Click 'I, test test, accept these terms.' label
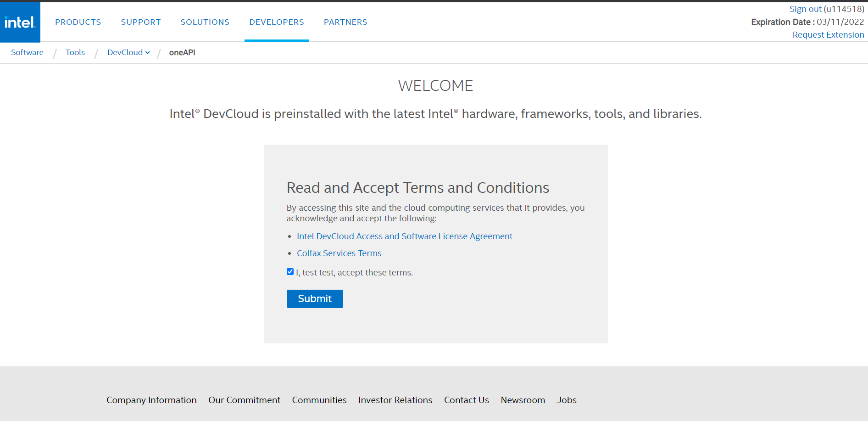 (x=354, y=272)
